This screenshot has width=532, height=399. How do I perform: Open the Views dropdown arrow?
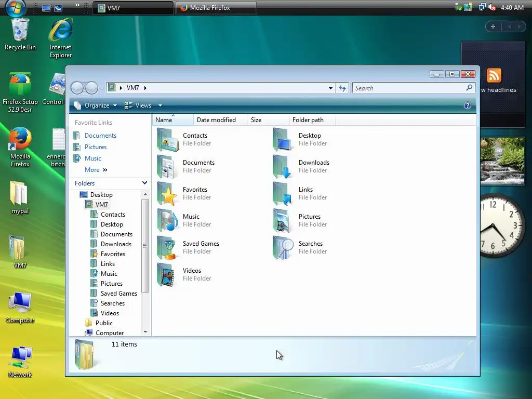(160, 105)
